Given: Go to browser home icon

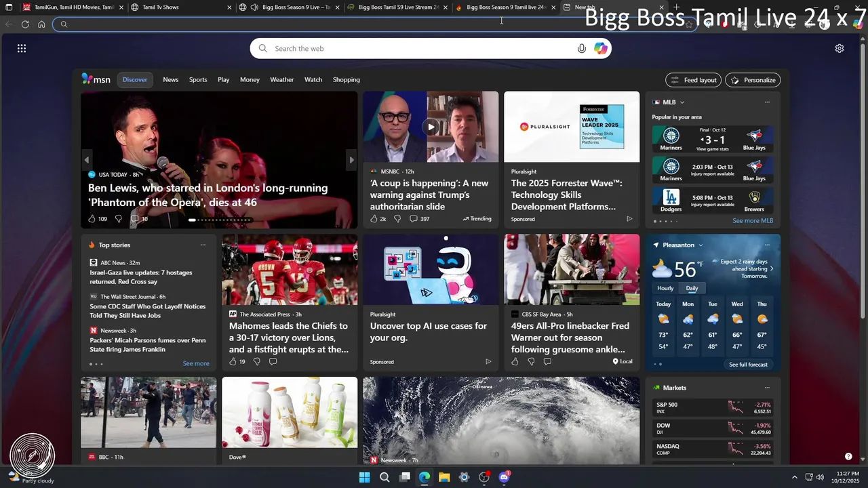Looking at the screenshot, I should coord(41,24).
